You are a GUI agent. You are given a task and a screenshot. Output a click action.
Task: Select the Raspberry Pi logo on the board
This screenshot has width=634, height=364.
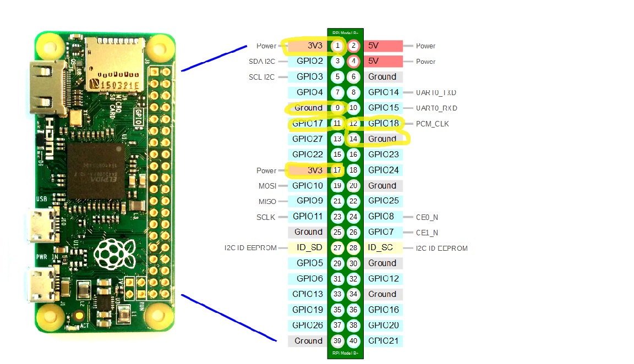coord(114,255)
